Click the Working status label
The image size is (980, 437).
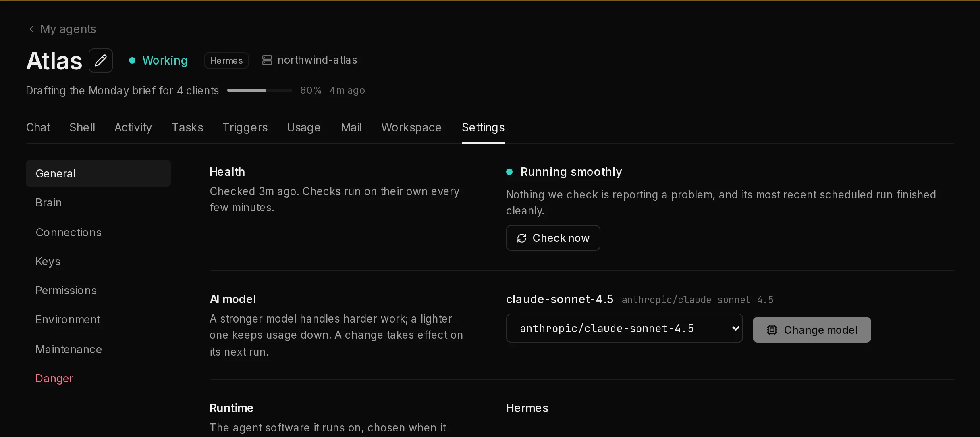(x=165, y=60)
